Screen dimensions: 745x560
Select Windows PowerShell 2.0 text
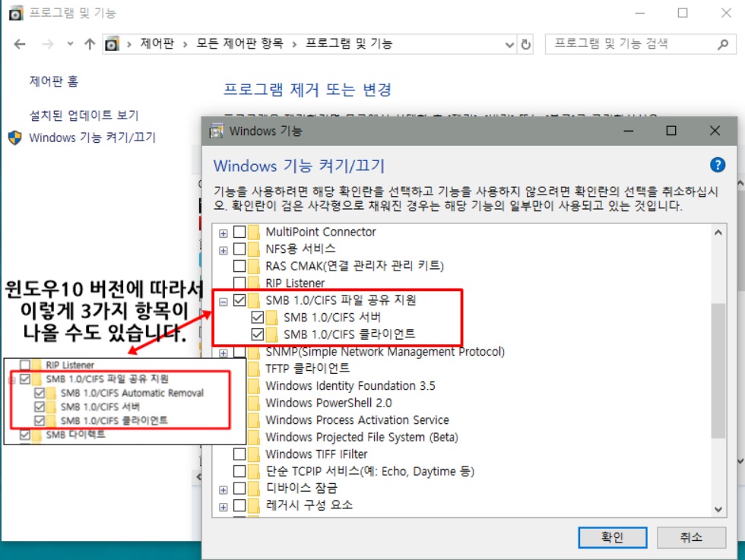[328, 403]
